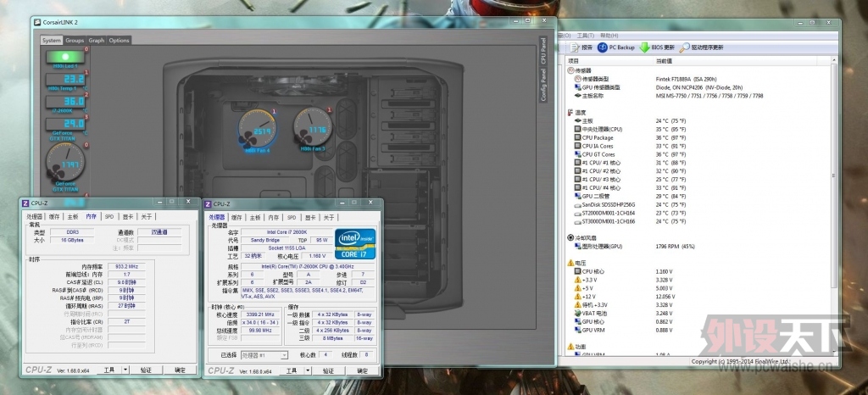Open the 帮助(H) menu in AIDA64
The width and height of the screenshot is (868, 395).
point(609,36)
